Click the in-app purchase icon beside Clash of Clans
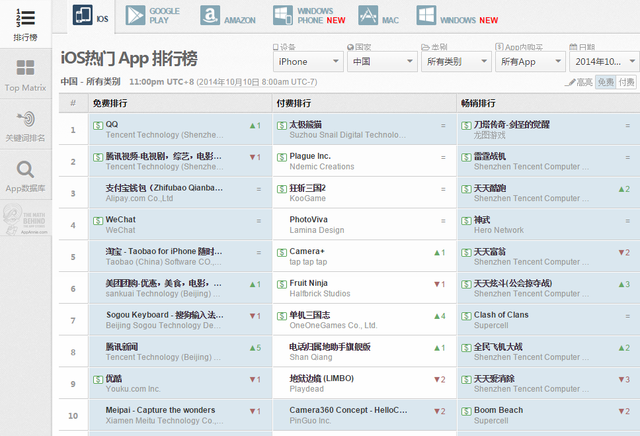 [x=466, y=316]
